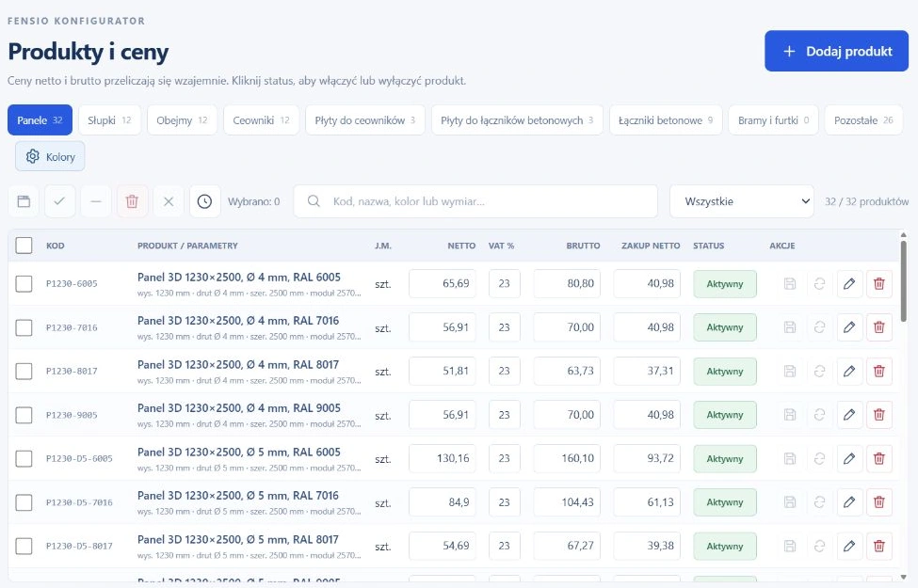
Task: Revert changes for row P1230-8017
Action: 820,371
